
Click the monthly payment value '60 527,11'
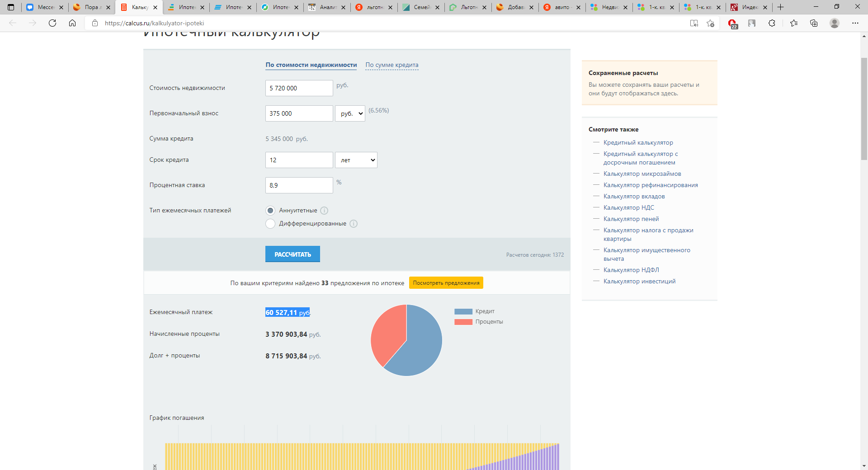click(x=281, y=313)
